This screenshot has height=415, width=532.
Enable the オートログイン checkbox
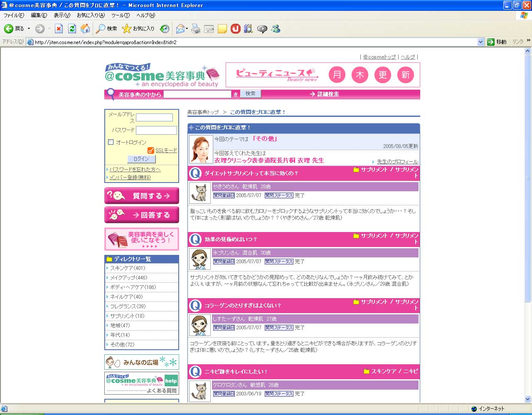pos(111,142)
